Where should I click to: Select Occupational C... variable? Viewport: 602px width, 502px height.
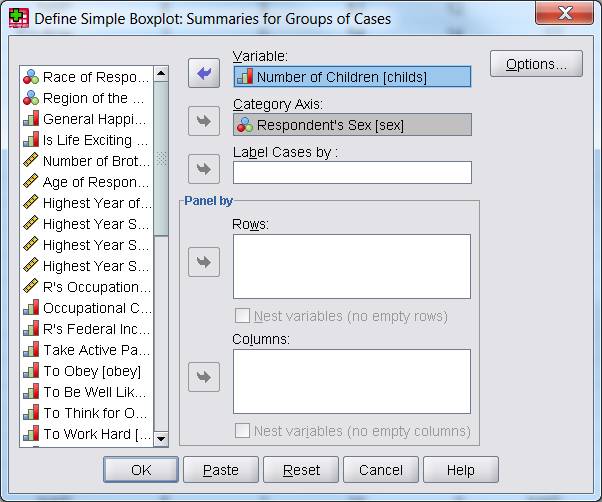coord(87,308)
